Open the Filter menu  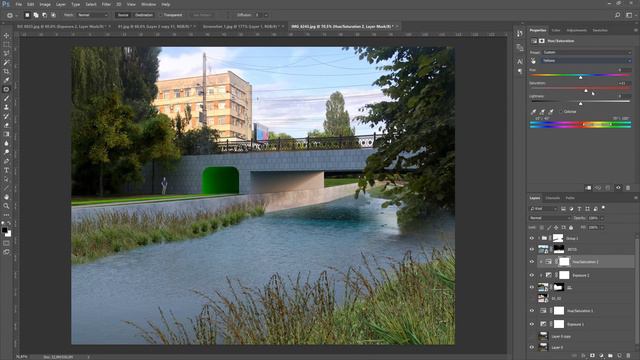pos(106,4)
